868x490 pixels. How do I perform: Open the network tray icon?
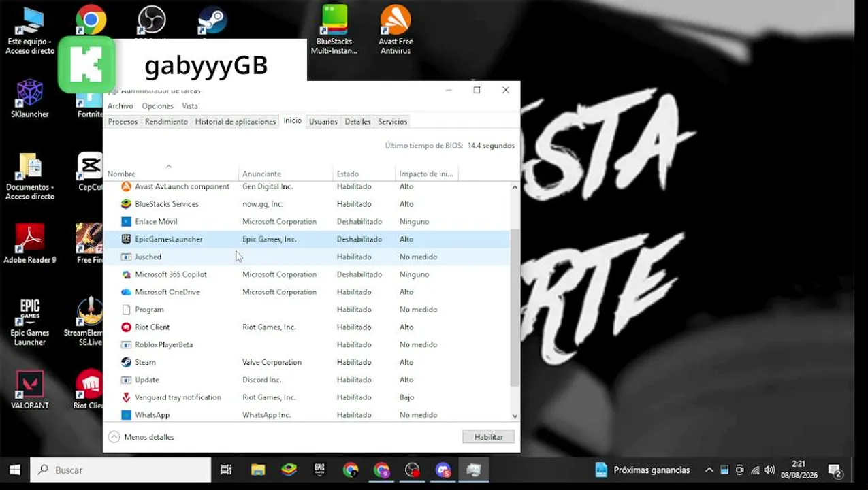[754, 470]
